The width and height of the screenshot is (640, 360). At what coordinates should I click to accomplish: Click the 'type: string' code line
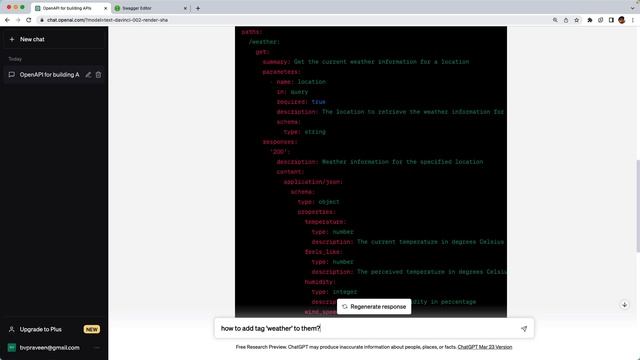pos(304,132)
